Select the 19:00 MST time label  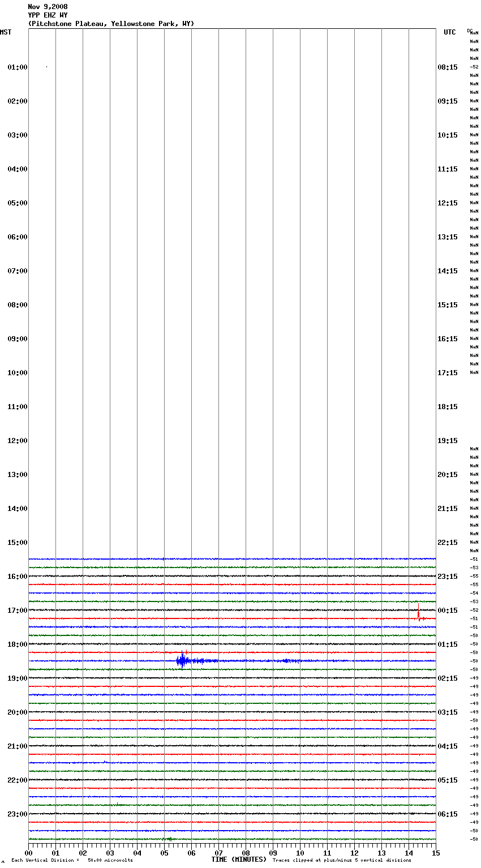pyautogui.click(x=18, y=678)
